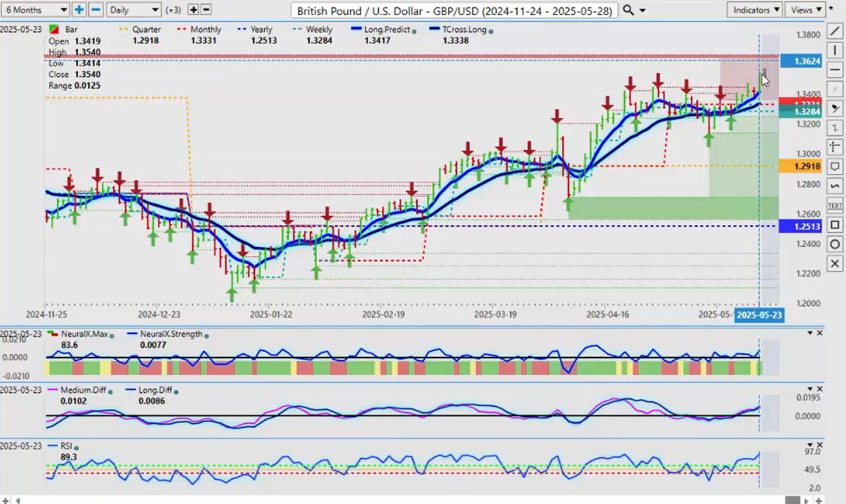Click the Long.Predict legend label
846x504 pixels.
tap(387, 29)
